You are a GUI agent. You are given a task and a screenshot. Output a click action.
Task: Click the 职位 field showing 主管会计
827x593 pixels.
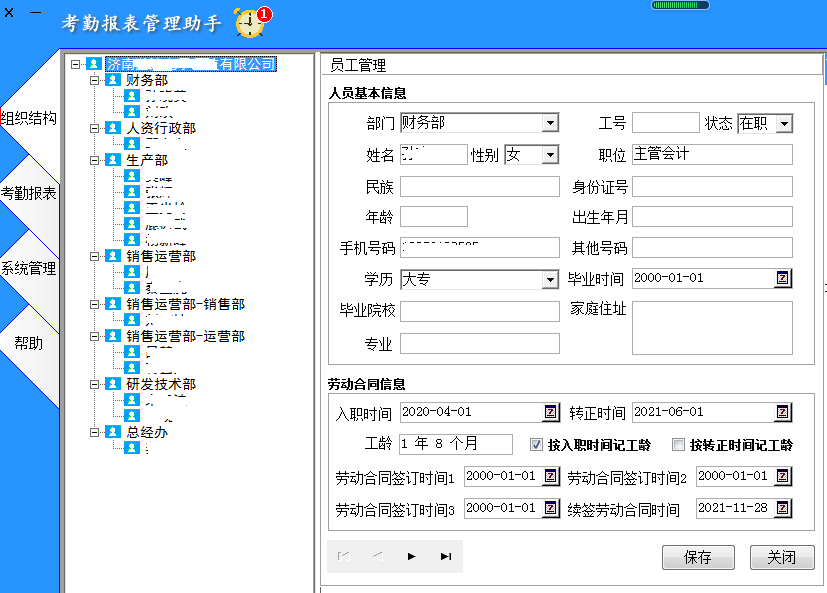(712, 154)
